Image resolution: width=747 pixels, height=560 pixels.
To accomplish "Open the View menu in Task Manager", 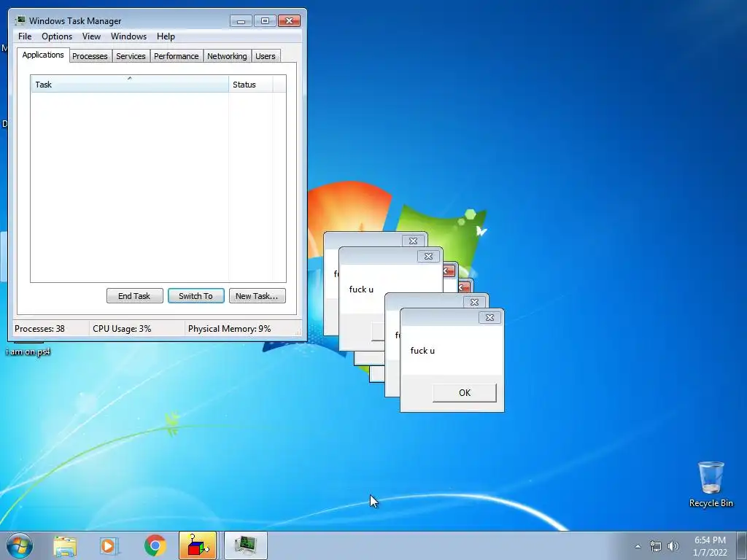I will 91,36.
